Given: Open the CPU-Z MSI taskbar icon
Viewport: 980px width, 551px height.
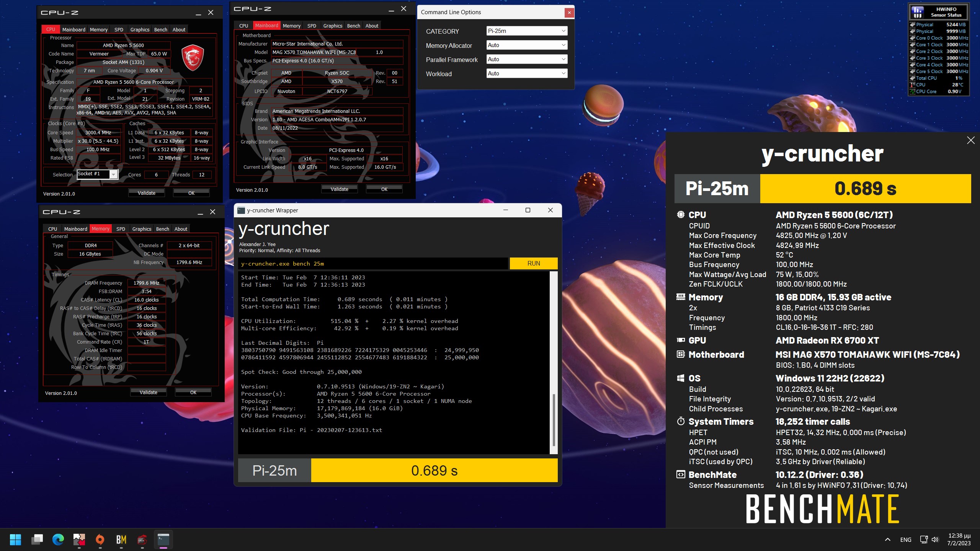Looking at the screenshot, I should coord(142,540).
